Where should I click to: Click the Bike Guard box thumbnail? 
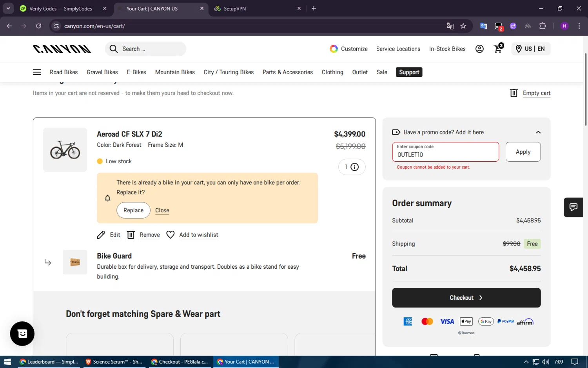click(x=75, y=262)
